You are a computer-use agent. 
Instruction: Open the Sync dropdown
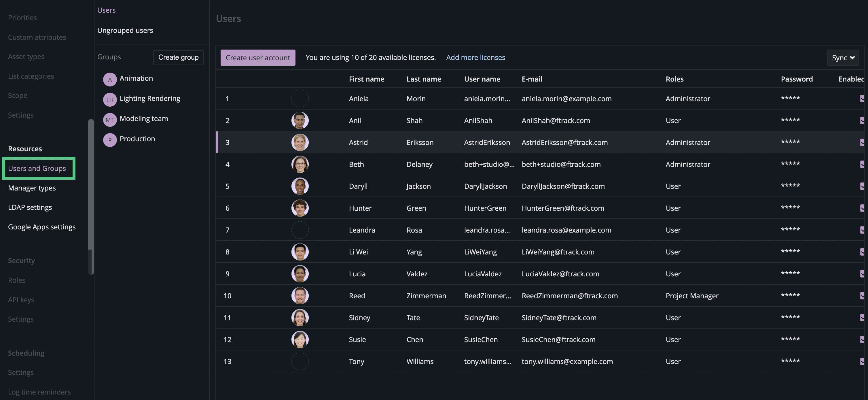(843, 57)
